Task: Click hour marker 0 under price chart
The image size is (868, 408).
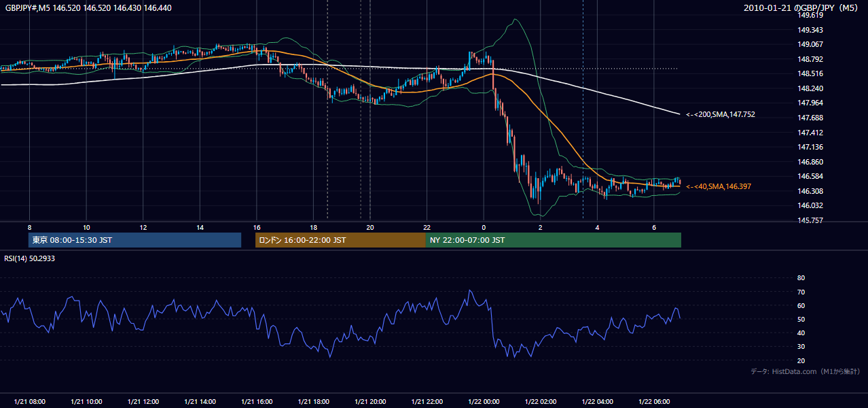Action: click(484, 227)
